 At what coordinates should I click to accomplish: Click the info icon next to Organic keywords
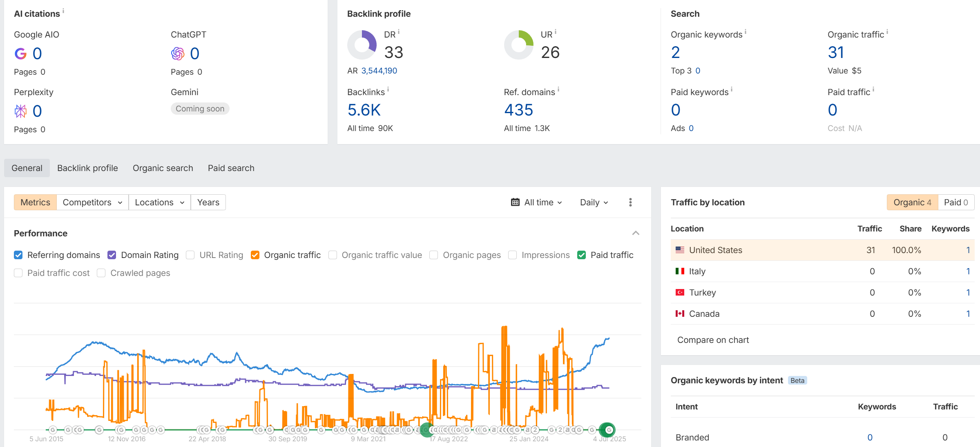(x=746, y=31)
